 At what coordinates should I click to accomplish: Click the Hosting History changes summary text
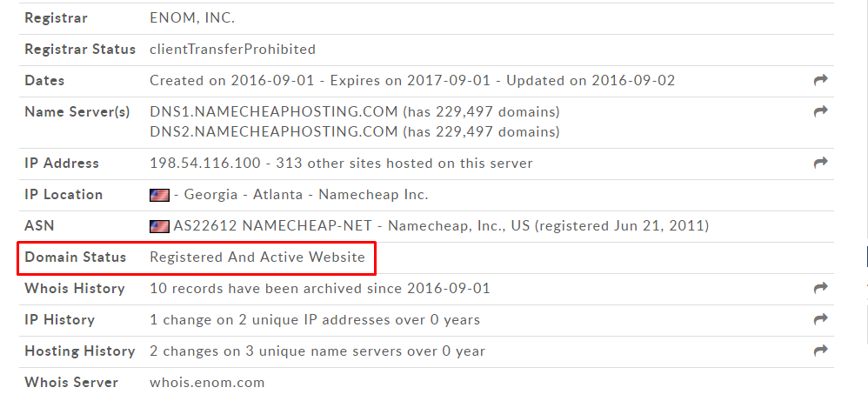[317, 351]
